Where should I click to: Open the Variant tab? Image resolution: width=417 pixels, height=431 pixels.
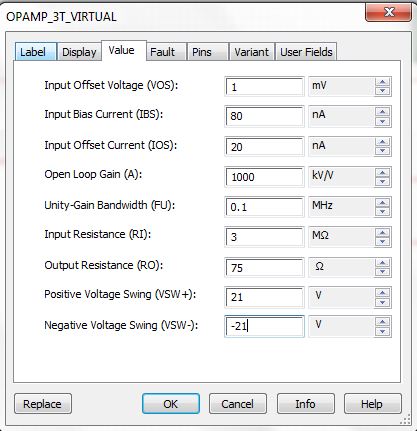[252, 52]
